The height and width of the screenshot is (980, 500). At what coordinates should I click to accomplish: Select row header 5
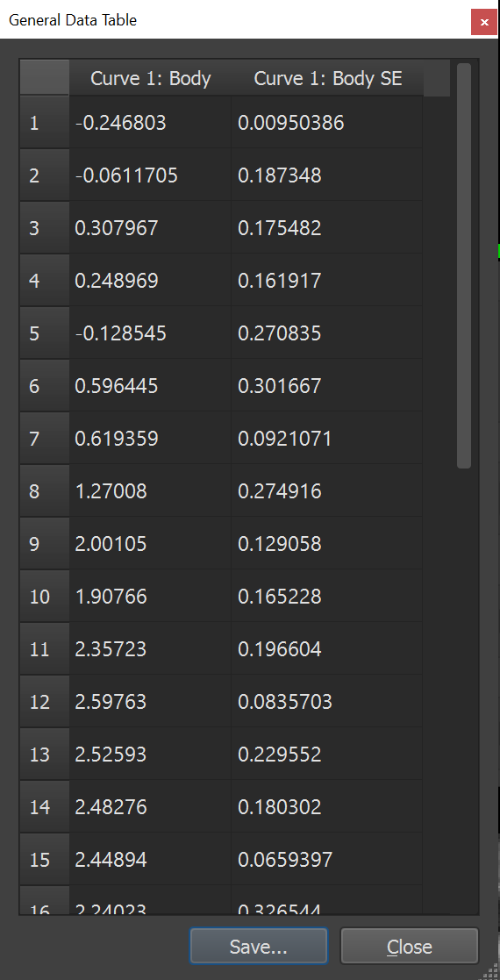pos(45,333)
